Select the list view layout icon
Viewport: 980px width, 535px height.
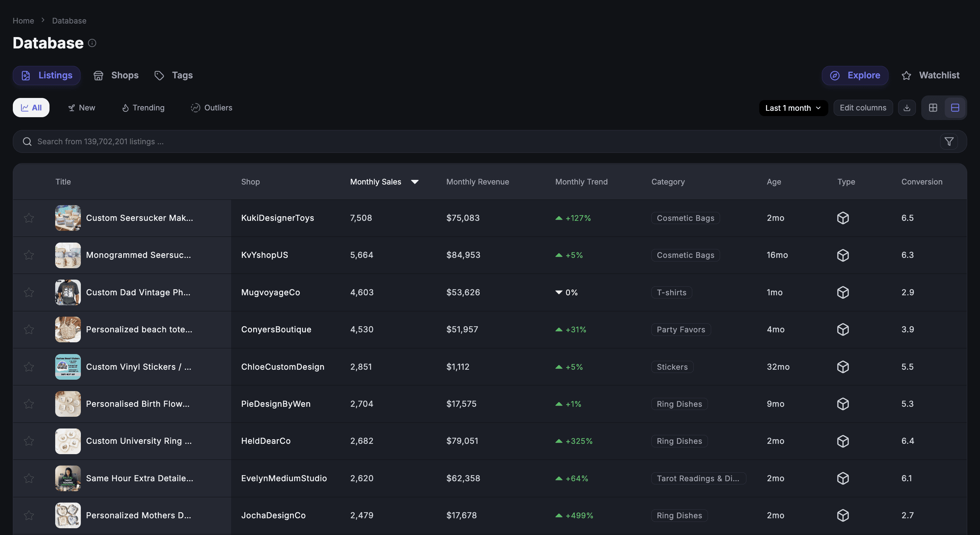(x=955, y=108)
